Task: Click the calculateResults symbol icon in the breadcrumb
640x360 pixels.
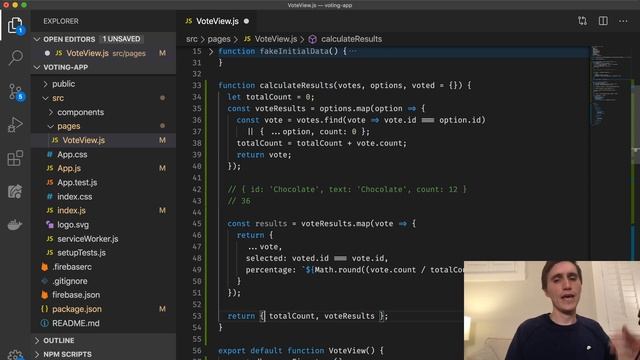Action: (313, 39)
